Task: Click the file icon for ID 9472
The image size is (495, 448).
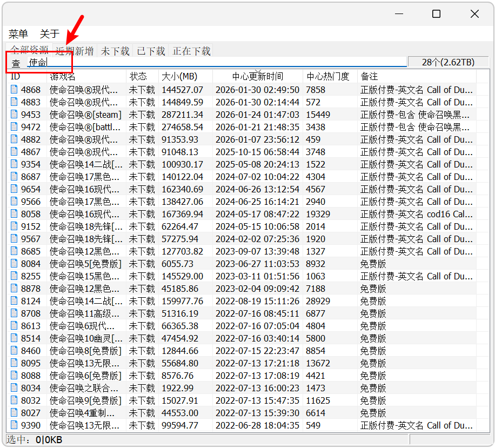Action: coord(14,127)
